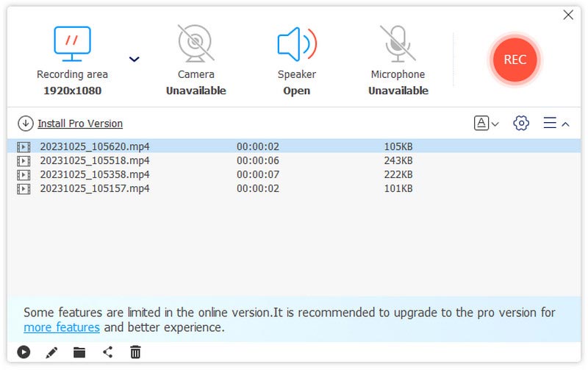The image size is (588, 370).
Task: Toggle the Speaker sound icon
Action: point(296,43)
